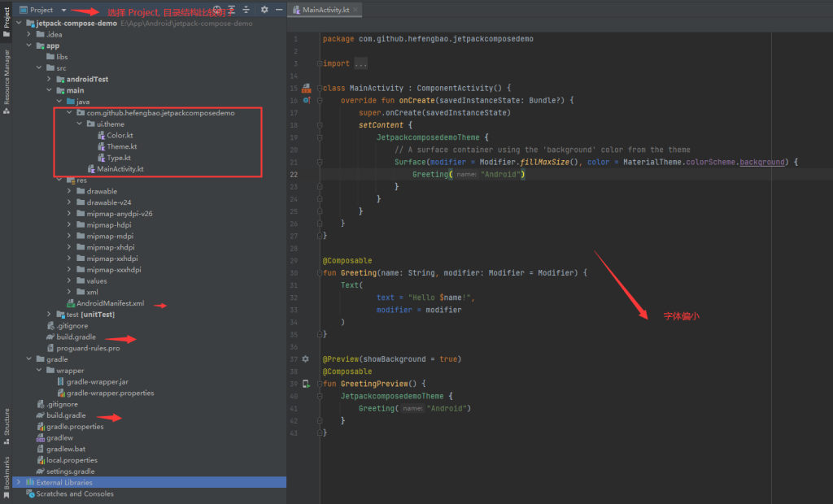Click gutter run icon beside GreetingPreview
Screen dimensions: 833x504
point(306,384)
